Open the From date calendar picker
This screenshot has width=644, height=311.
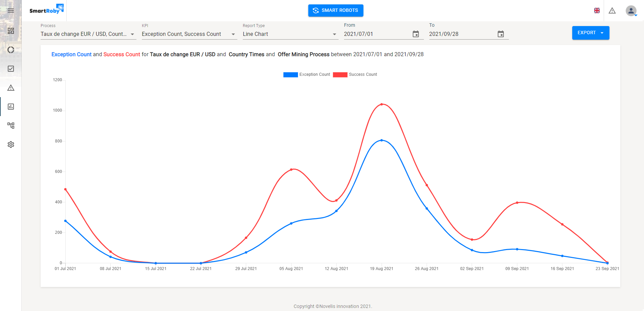416,34
